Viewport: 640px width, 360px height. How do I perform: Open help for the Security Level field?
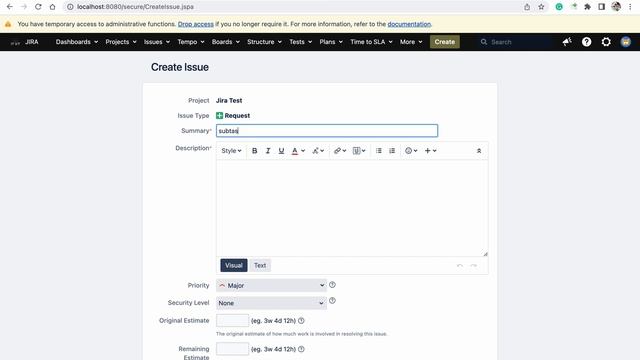pyautogui.click(x=332, y=301)
